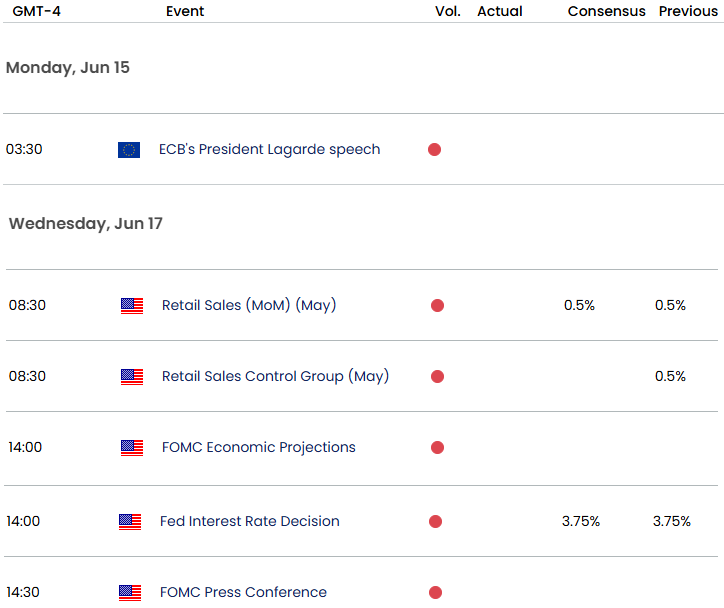Click the Vol. column header
This screenshot has width=724, height=608.
tap(448, 11)
